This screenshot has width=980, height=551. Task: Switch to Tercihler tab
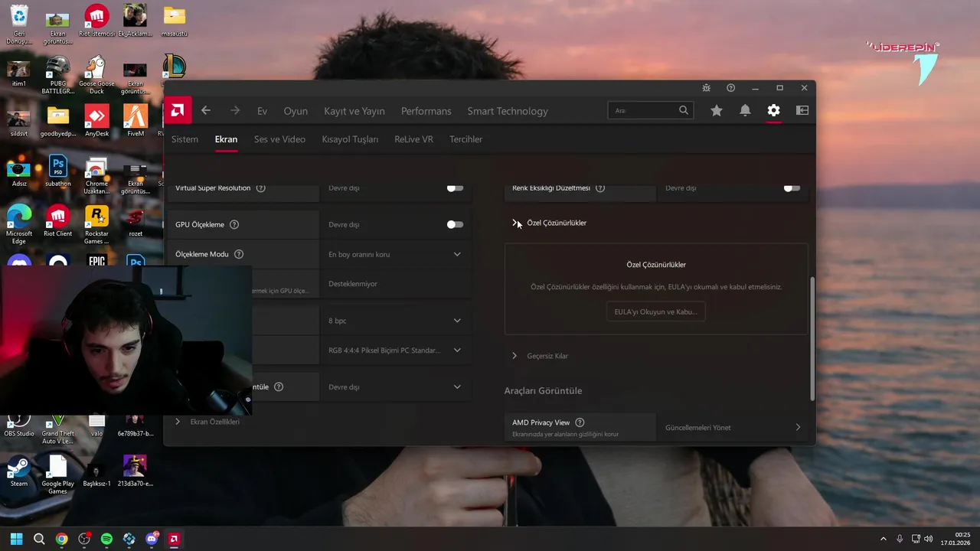(465, 139)
